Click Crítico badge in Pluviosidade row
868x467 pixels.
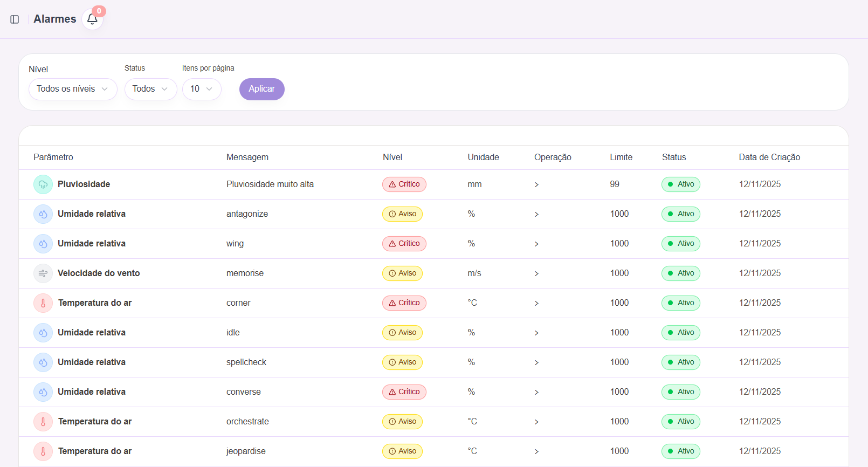pyautogui.click(x=404, y=184)
